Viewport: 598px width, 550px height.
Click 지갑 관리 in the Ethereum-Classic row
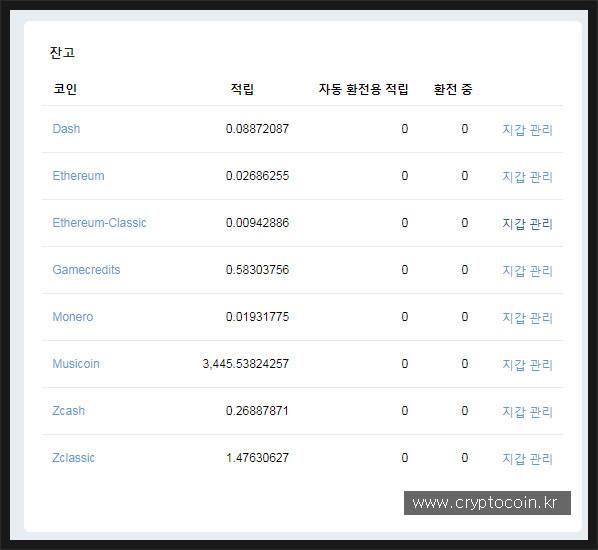527,224
